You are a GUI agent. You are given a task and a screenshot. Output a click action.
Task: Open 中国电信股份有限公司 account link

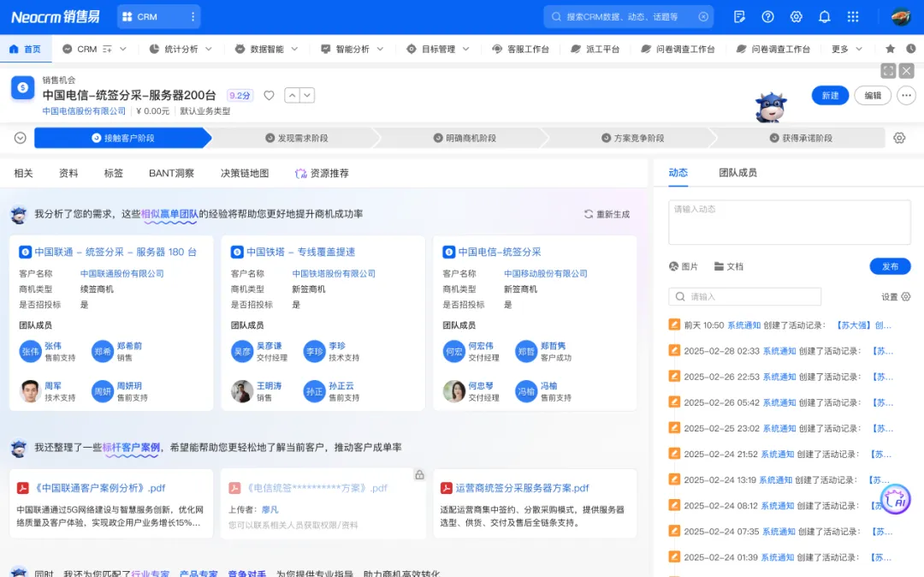point(84,111)
